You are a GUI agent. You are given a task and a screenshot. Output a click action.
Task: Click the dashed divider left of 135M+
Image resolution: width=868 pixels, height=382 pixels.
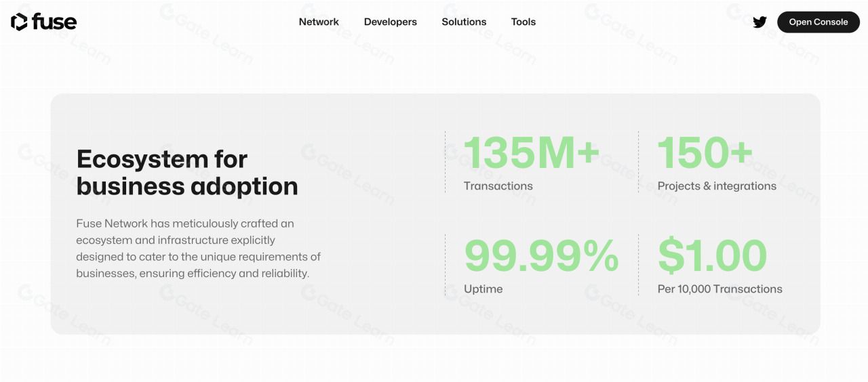tap(446, 162)
